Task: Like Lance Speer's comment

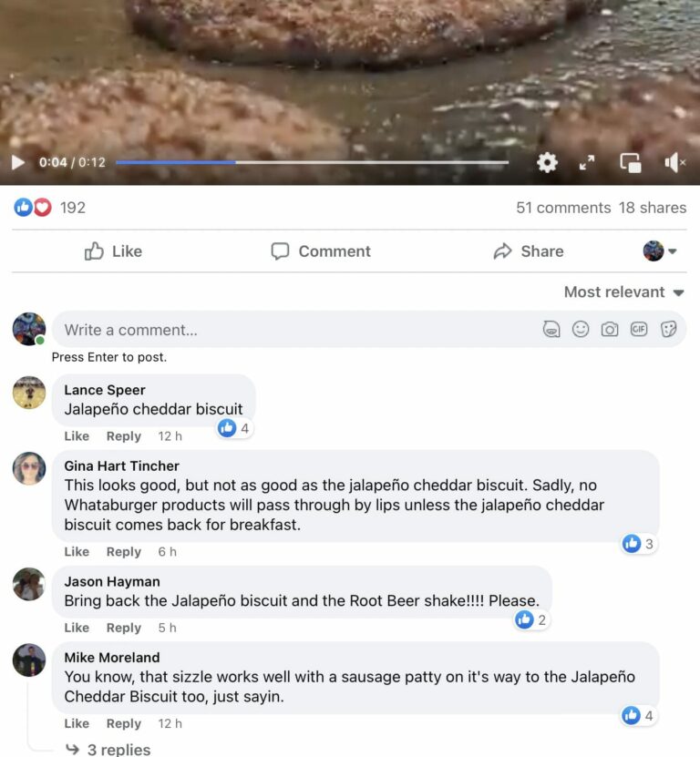Action: pos(76,436)
